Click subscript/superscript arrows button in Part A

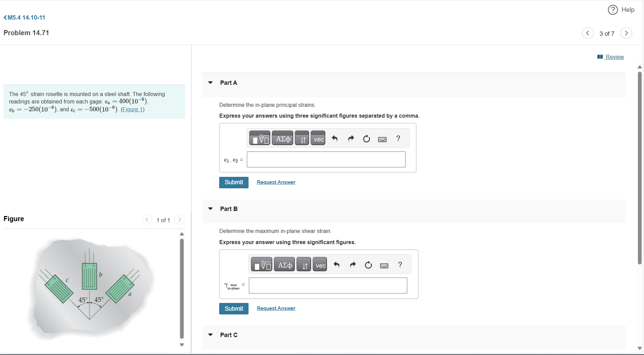point(302,138)
